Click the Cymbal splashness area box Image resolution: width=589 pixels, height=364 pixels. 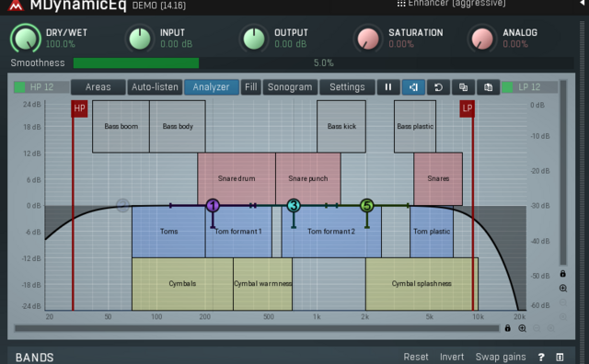[422, 284]
